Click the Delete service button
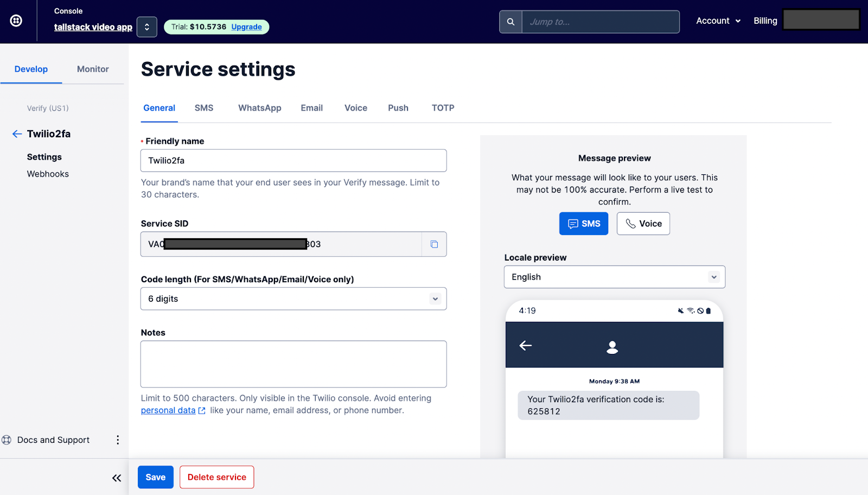 tap(217, 477)
